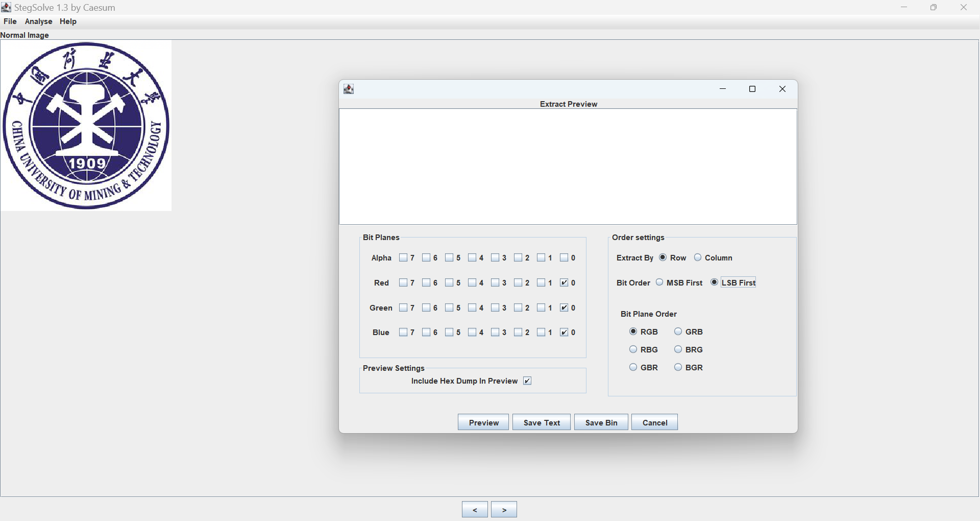Viewport: 980px width, 521px height.
Task: Select GRB bit plane order
Action: (678, 331)
